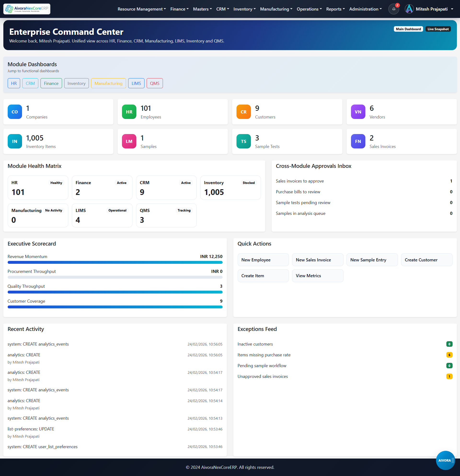Click the TS Sample Tests icon

click(x=243, y=141)
